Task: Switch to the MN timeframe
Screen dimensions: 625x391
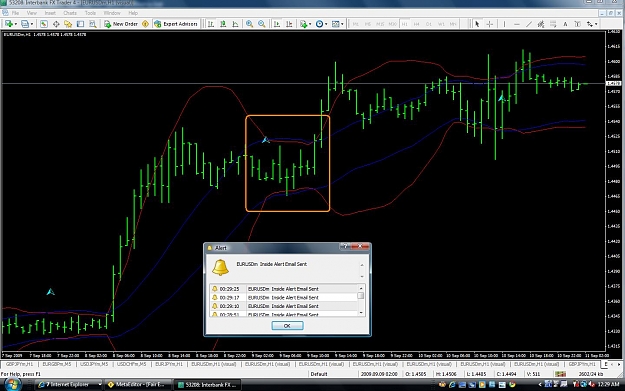Action: pyautogui.click(x=453, y=24)
